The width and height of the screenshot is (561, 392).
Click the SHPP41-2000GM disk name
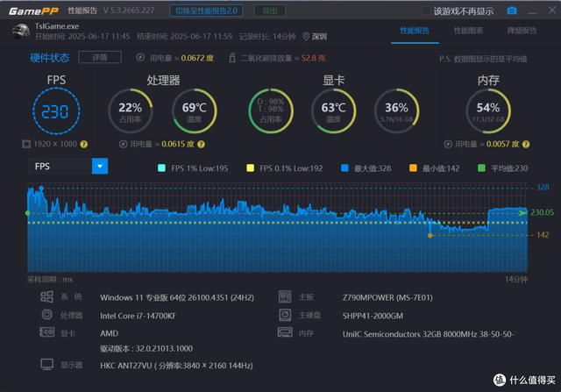pyautogui.click(x=373, y=316)
